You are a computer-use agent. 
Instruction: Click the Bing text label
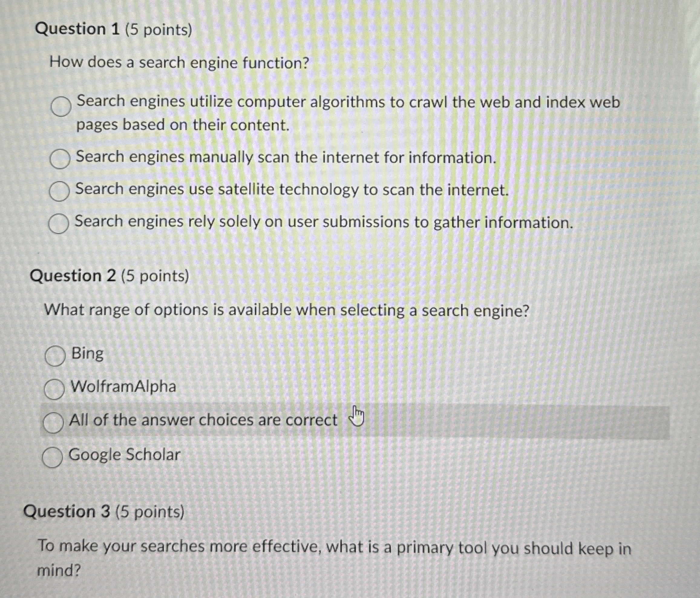pos(87,354)
